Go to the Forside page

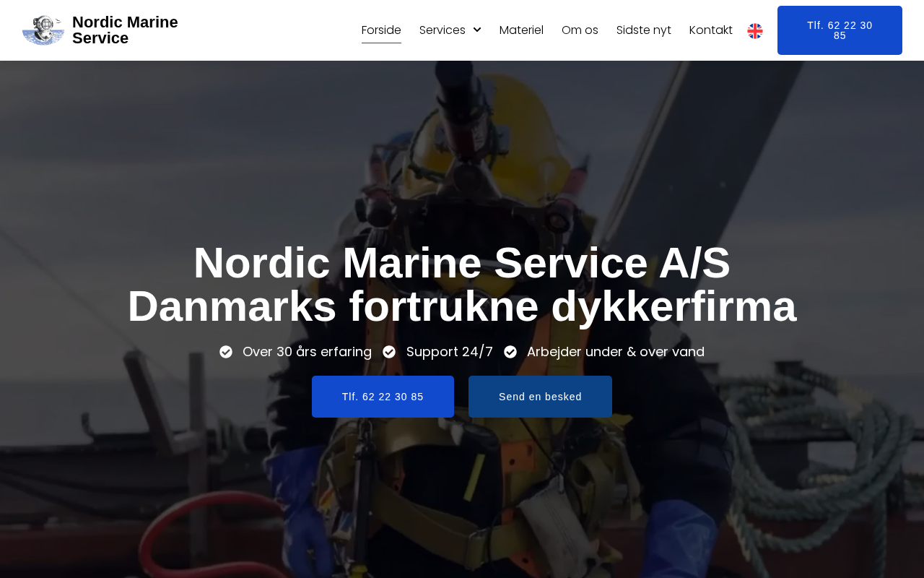click(x=381, y=30)
